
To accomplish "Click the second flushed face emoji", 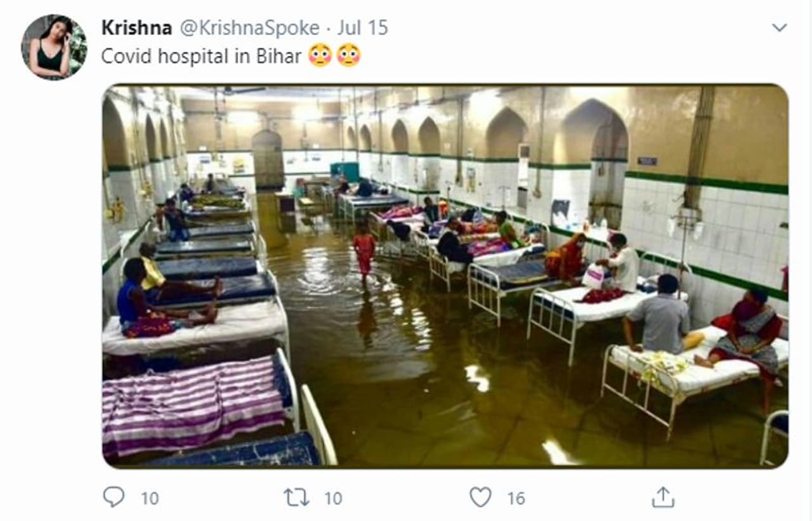I will tap(348, 56).
